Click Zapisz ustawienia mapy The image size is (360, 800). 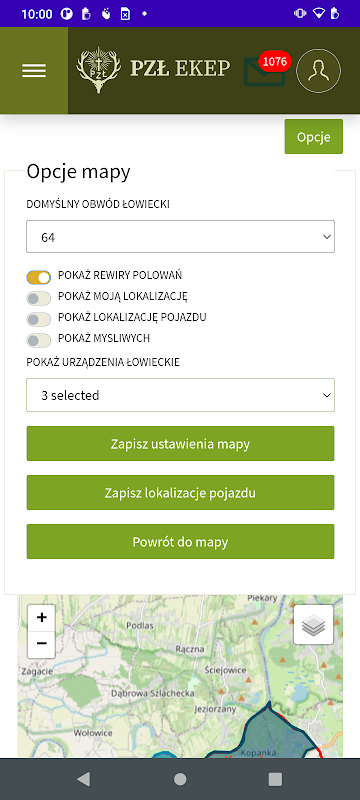181,444
